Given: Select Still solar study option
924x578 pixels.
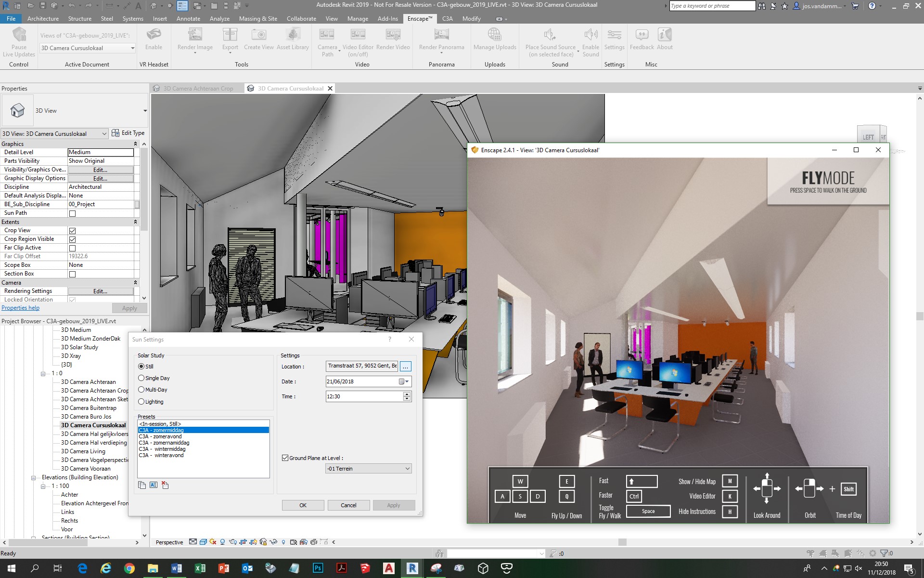Looking at the screenshot, I should coord(141,367).
